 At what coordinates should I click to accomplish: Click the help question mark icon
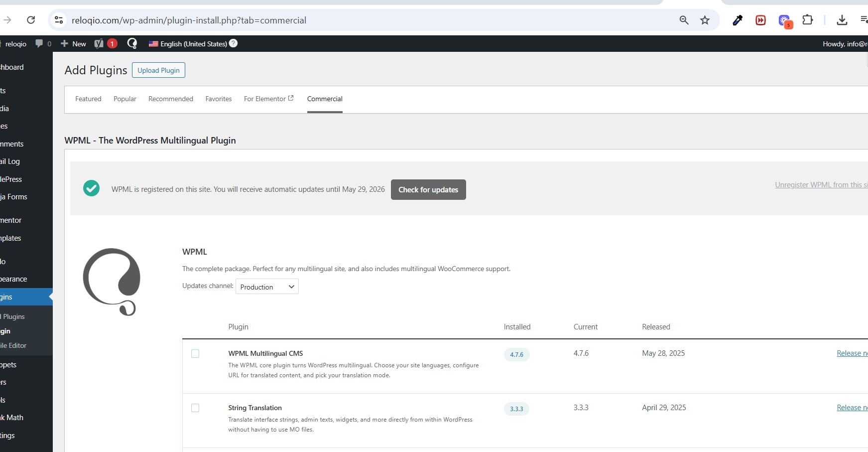click(233, 43)
